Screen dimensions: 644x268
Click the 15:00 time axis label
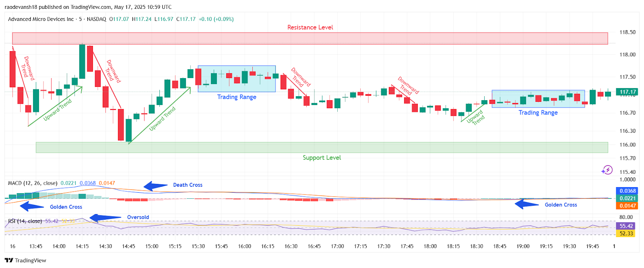(152, 246)
